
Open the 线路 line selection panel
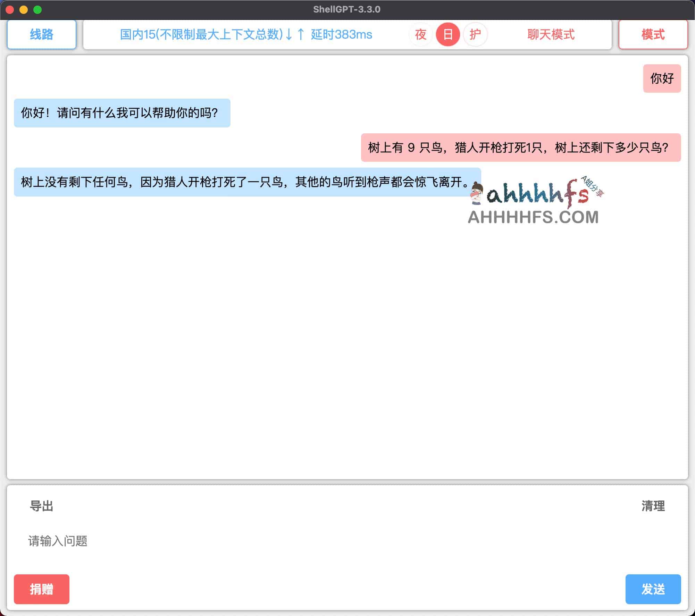pyautogui.click(x=41, y=34)
